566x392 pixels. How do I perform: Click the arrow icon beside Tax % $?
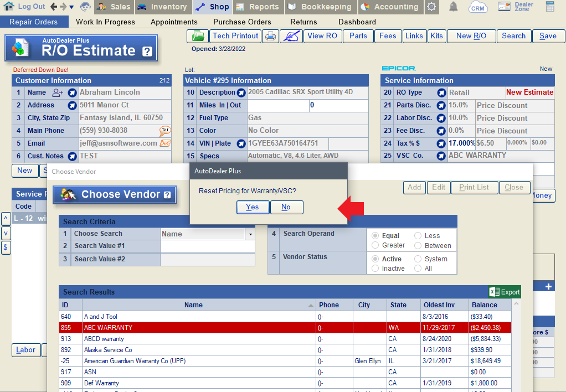point(441,143)
